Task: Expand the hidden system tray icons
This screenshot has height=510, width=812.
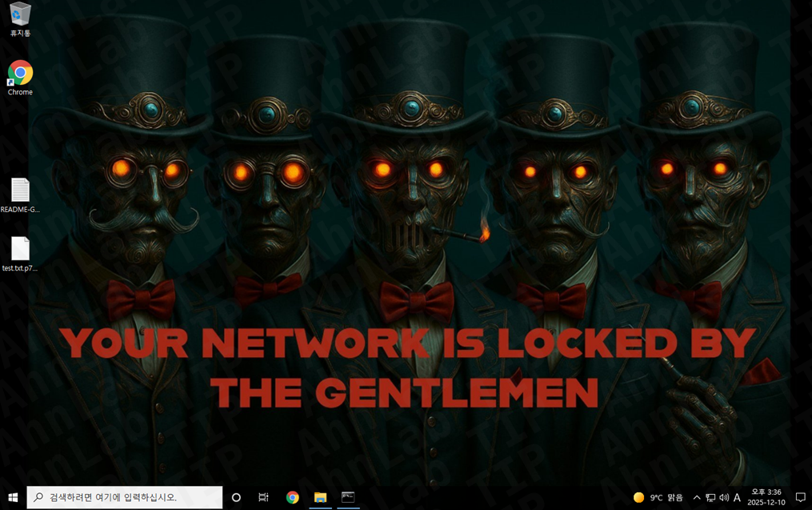Action: point(696,497)
